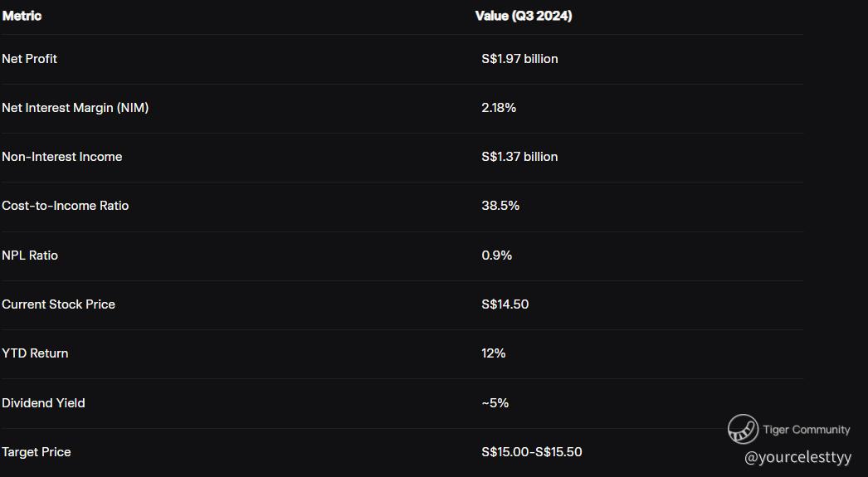
Task: Select the Non-Interest Income label
Action: click(x=61, y=157)
